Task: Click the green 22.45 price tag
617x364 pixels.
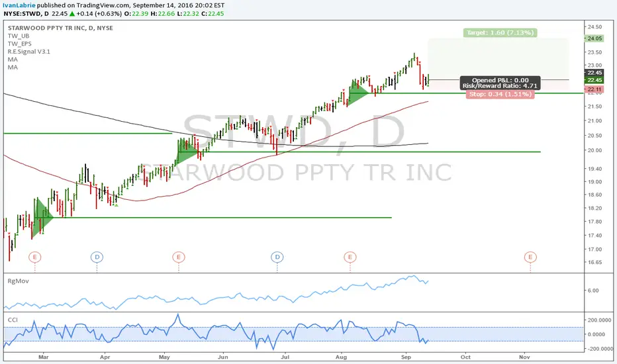Action: [594, 80]
